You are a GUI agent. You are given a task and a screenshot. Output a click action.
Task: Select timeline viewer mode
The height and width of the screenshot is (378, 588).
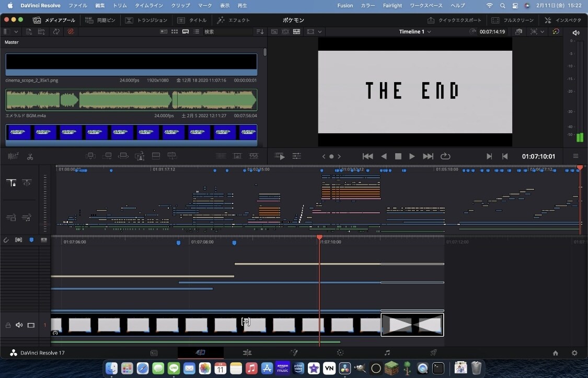pyautogui.click(x=297, y=32)
